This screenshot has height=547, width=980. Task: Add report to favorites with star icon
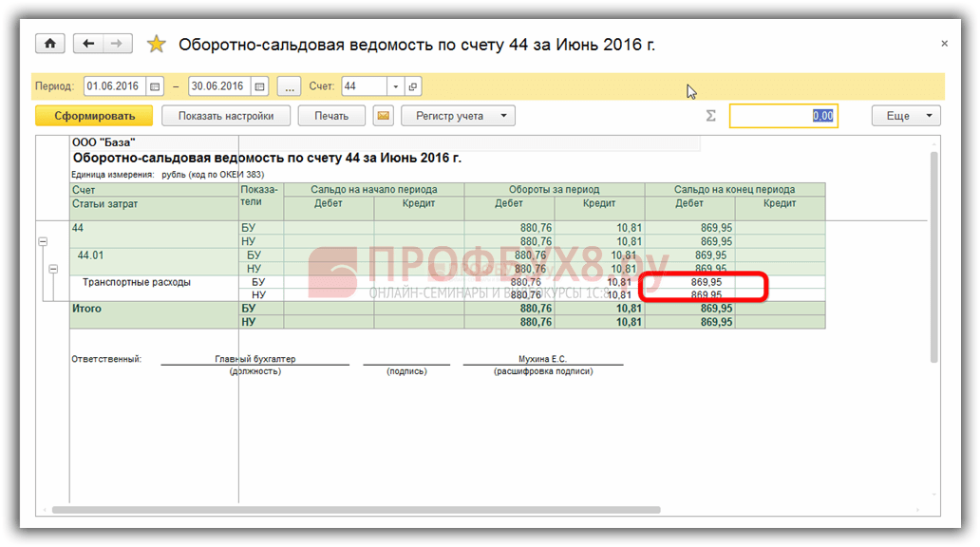click(x=156, y=45)
